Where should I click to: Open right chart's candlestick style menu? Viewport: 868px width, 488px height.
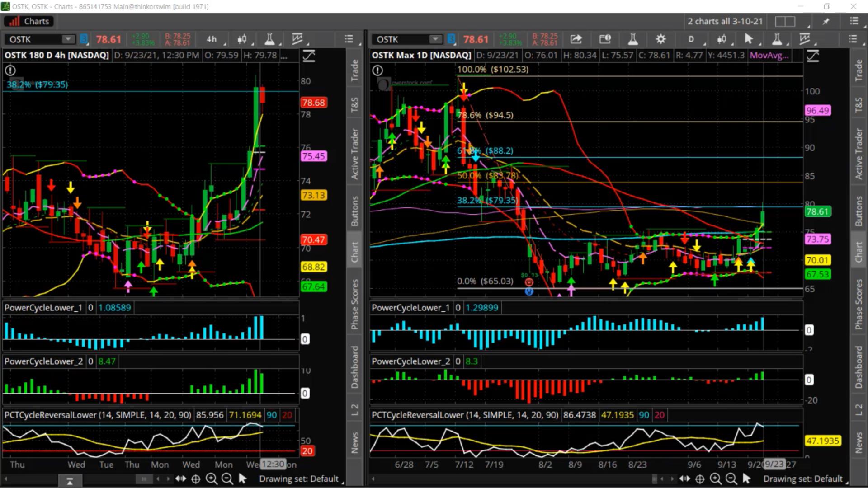pyautogui.click(x=722, y=39)
